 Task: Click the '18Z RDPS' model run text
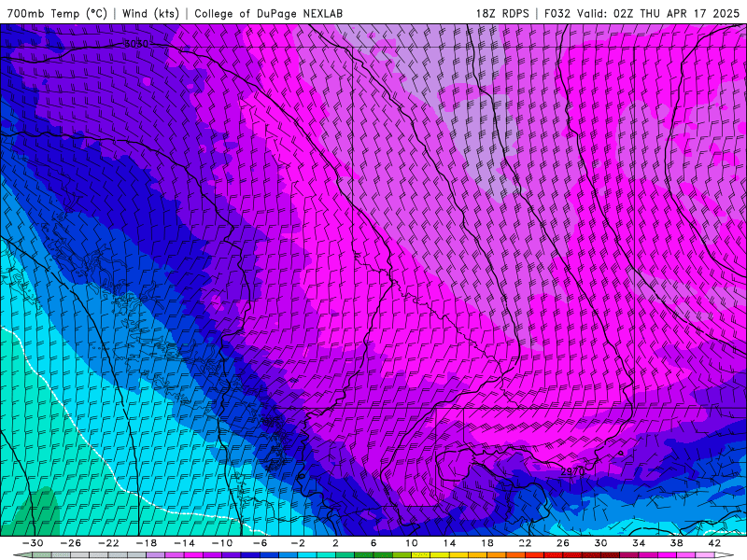click(x=502, y=13)
